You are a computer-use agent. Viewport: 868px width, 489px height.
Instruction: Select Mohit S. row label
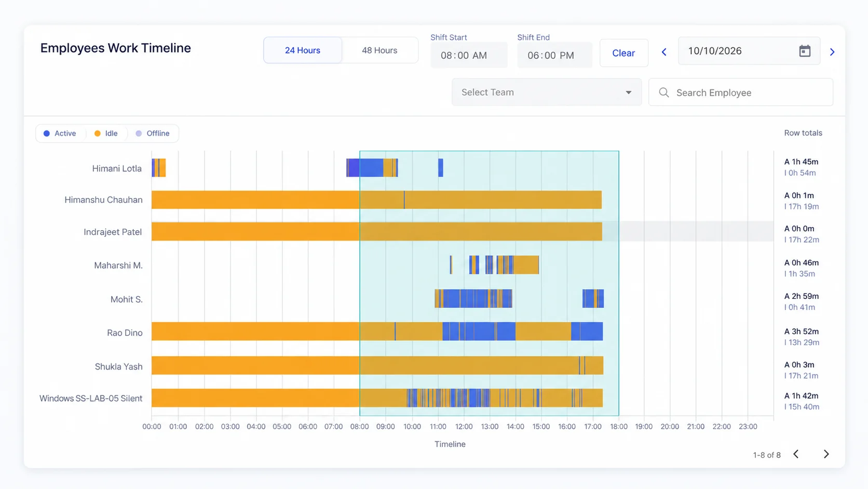coord(126,299)
